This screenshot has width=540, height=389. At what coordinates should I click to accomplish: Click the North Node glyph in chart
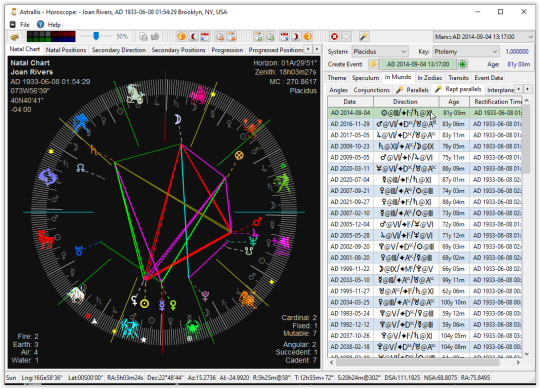(x=80, y=168)
